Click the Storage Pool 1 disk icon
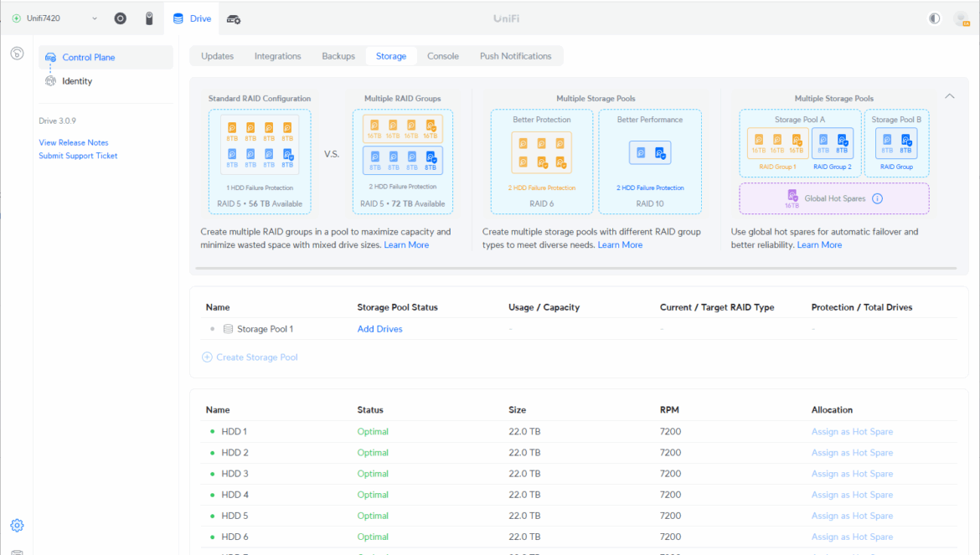 coord(228,329)
